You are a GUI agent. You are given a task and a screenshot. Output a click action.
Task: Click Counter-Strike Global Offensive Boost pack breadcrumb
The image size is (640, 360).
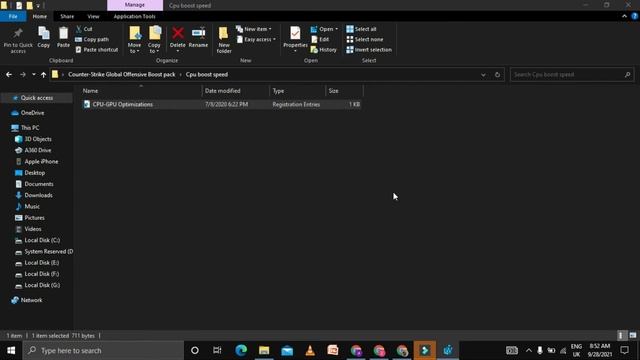point(122,75)
